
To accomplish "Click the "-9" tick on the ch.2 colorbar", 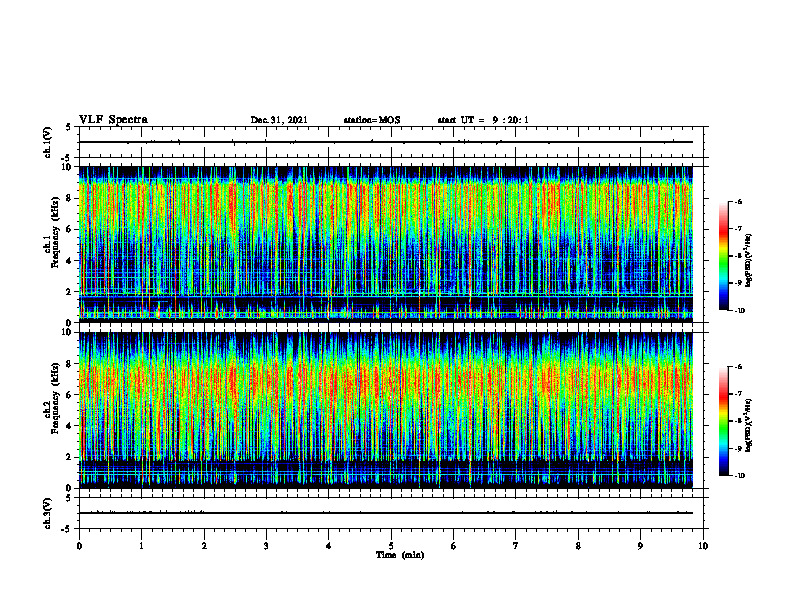I will (738, 448).
